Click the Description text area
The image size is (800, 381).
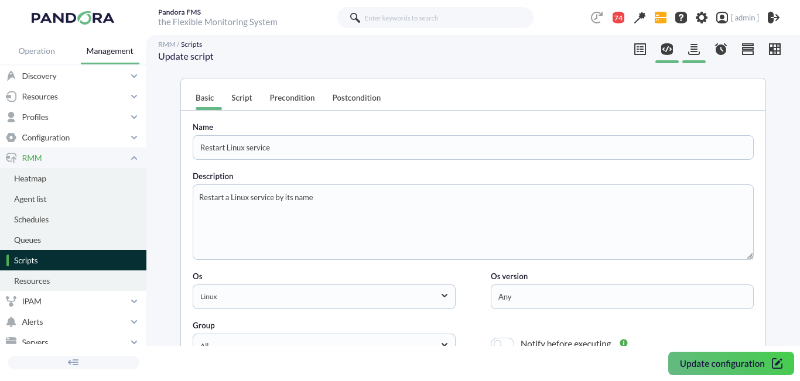click(473, 222)
